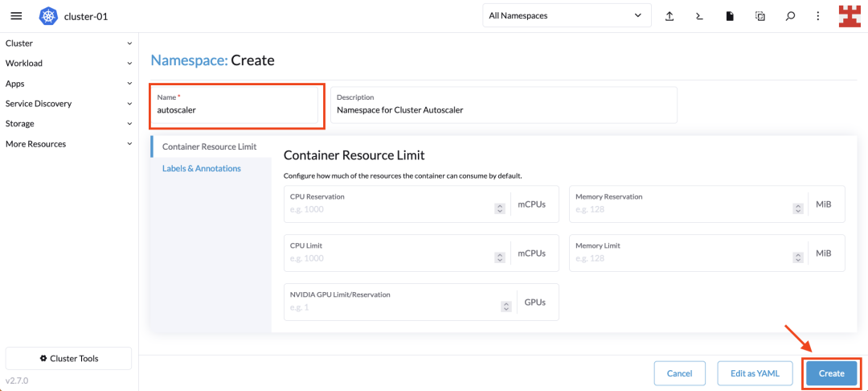Open the All Namespaces dropdown
The height and width of the screenshot is (391, 868).
[567, 15]
